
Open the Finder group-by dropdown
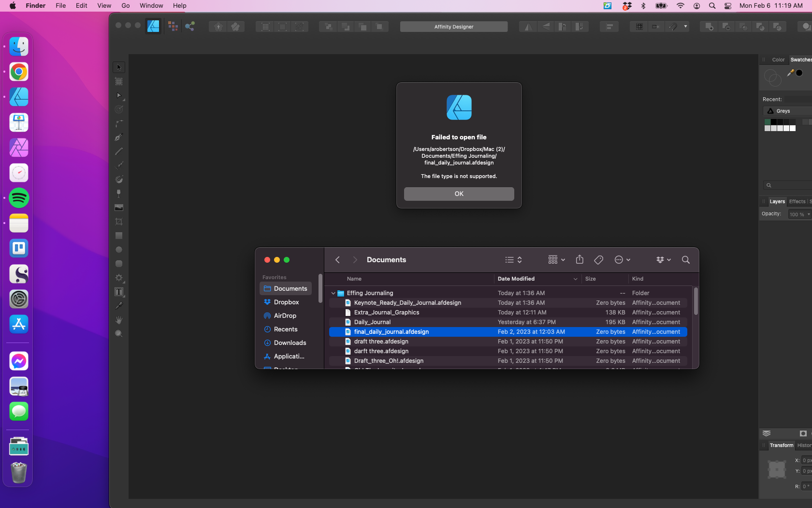[x=556, y=260]
